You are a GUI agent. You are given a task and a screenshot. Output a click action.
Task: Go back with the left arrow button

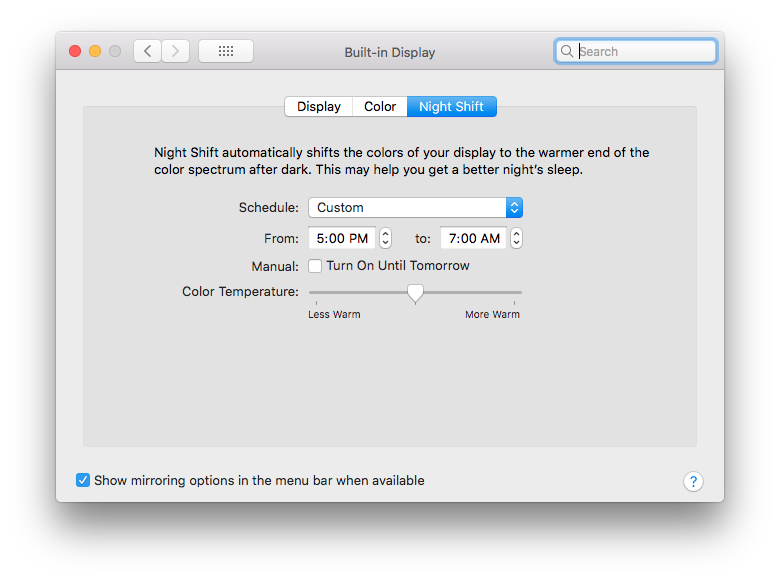click(147, 51)
